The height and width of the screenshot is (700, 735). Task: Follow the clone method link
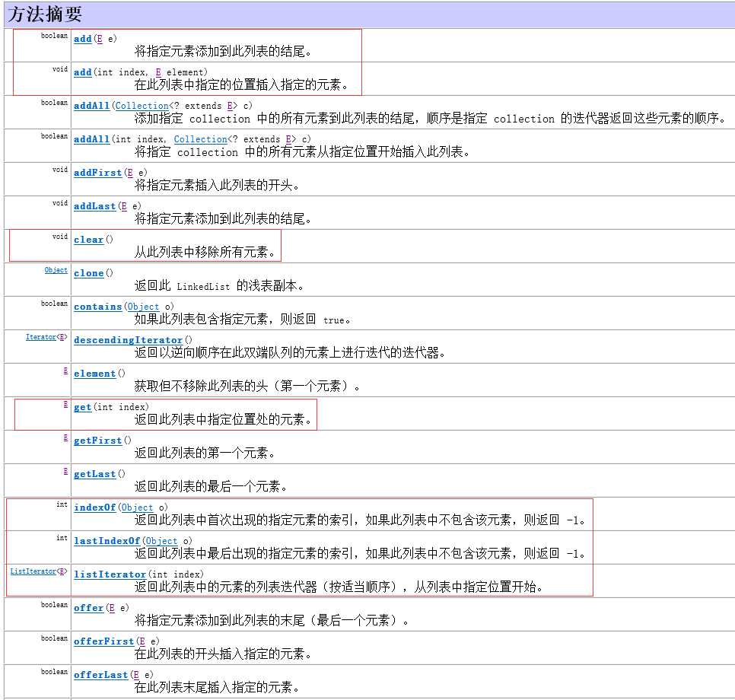[x=88, y=273]
